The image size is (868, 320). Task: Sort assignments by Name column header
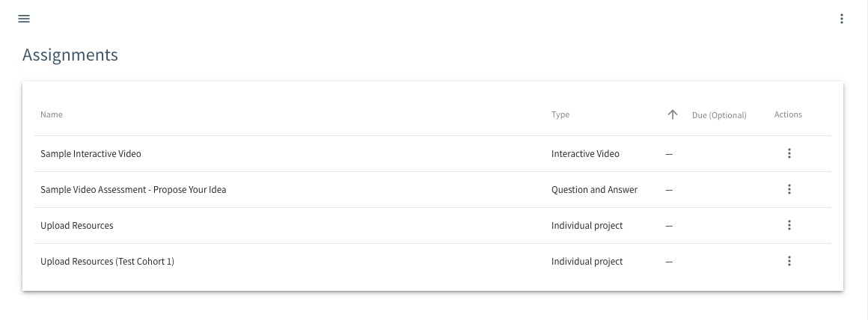point(52,115)
